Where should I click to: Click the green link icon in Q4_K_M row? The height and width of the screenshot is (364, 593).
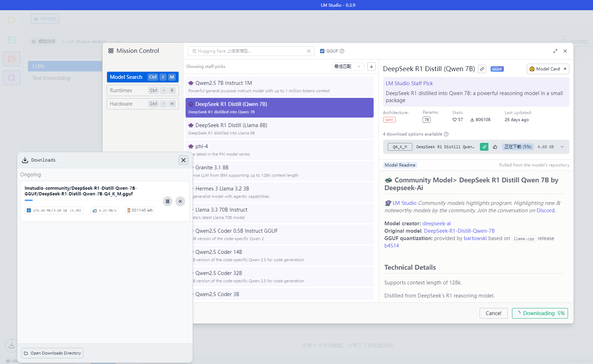point(484,147)
